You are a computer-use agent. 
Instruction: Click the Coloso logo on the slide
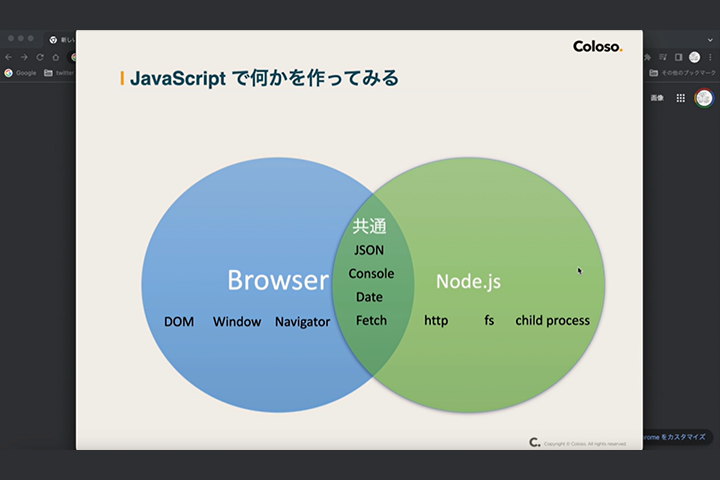coord(597,46)
